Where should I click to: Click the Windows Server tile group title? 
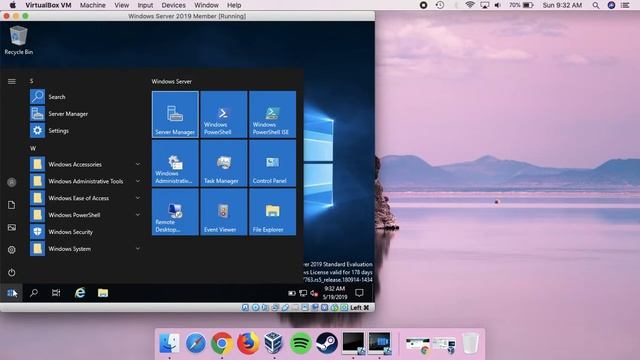[x=172, y=81]
